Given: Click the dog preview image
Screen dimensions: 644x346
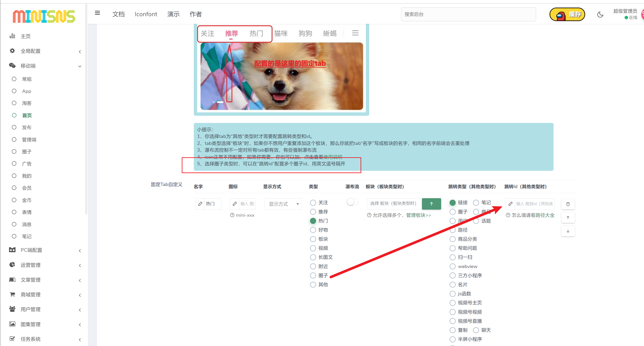Looking at the screenshot, I should (282, 76).
